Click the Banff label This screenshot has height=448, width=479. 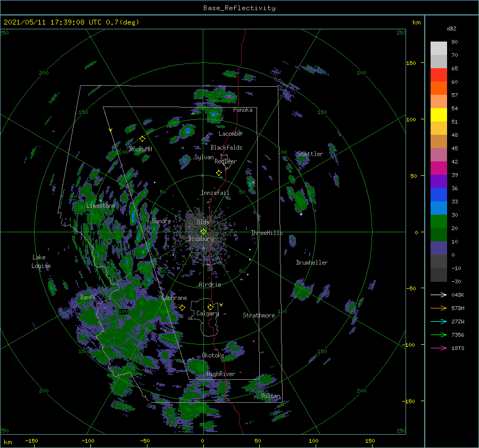pyautogui.click(x=88, y=297)
